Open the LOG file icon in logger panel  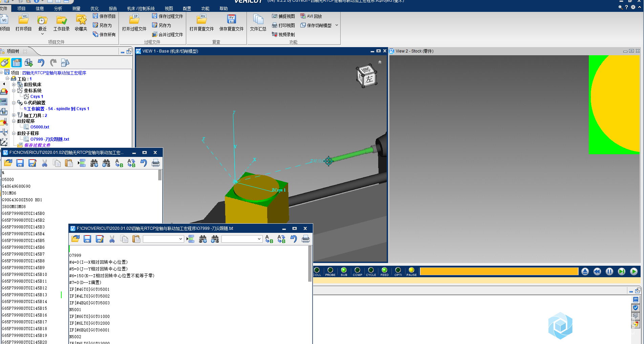pyautogui.click(x=636, y=300)
